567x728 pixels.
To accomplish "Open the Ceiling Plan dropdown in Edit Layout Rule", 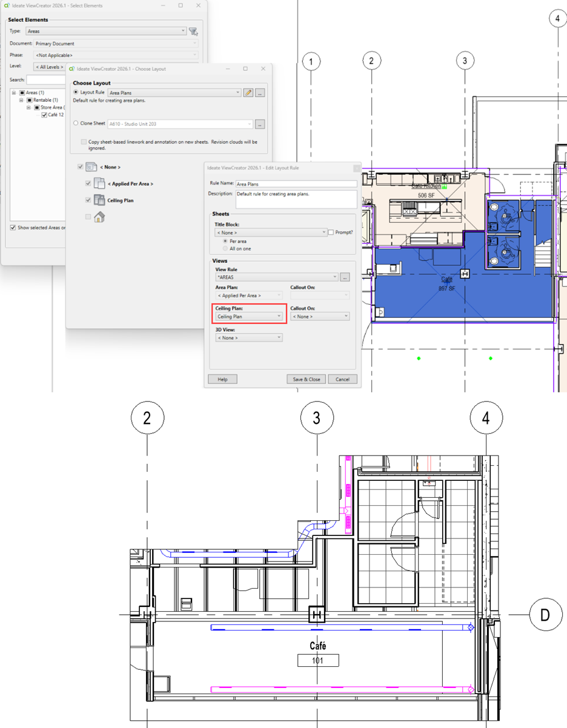I will point(249,316).
